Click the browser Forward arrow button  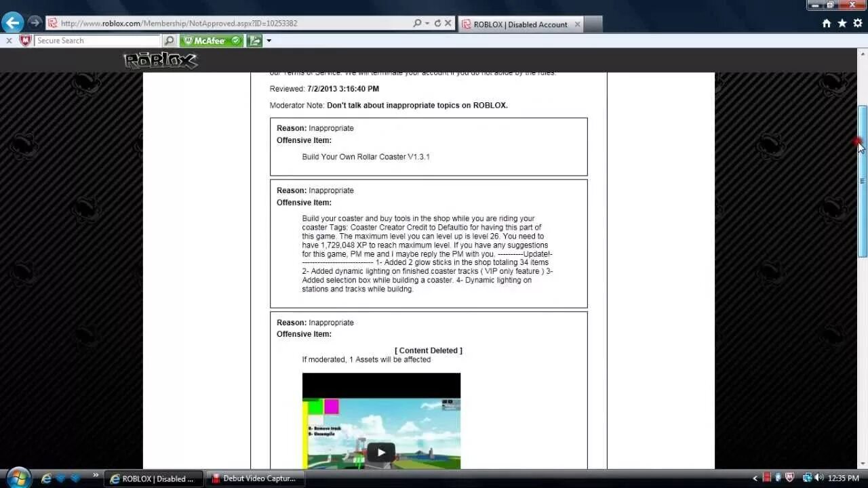click(x=35, y=22)
